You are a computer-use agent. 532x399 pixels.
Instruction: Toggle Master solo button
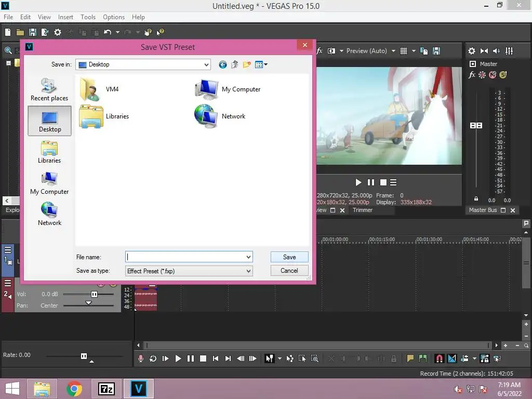503,75
